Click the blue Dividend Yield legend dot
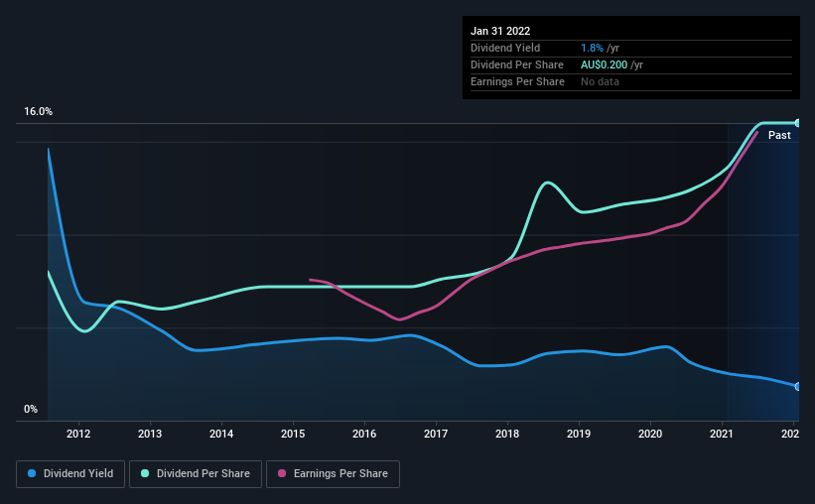 (31, 474)
